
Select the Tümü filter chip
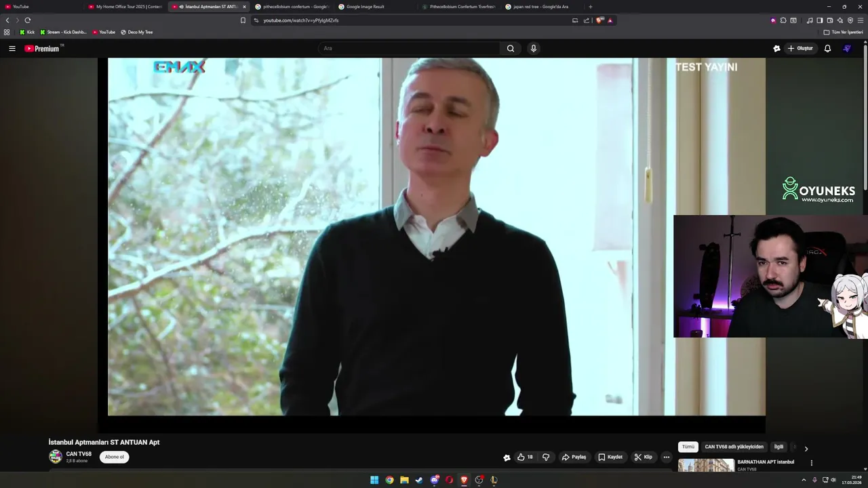pos(688,447)
